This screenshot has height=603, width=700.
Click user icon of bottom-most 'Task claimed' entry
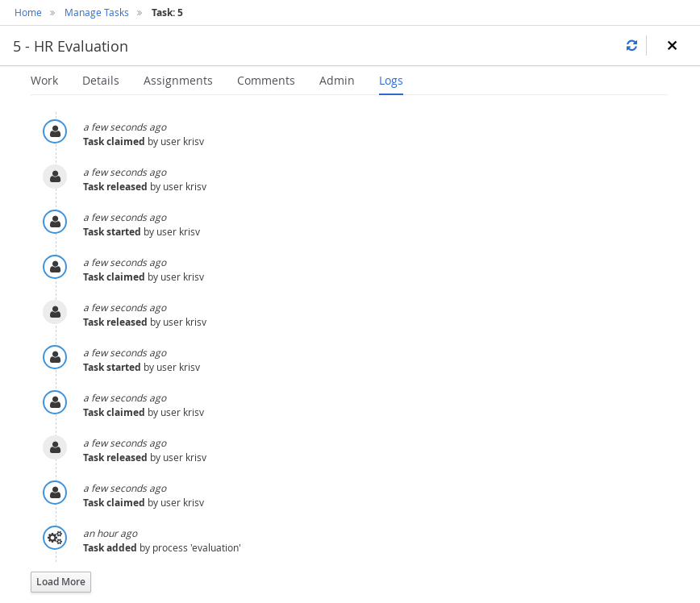pos(55,492)
